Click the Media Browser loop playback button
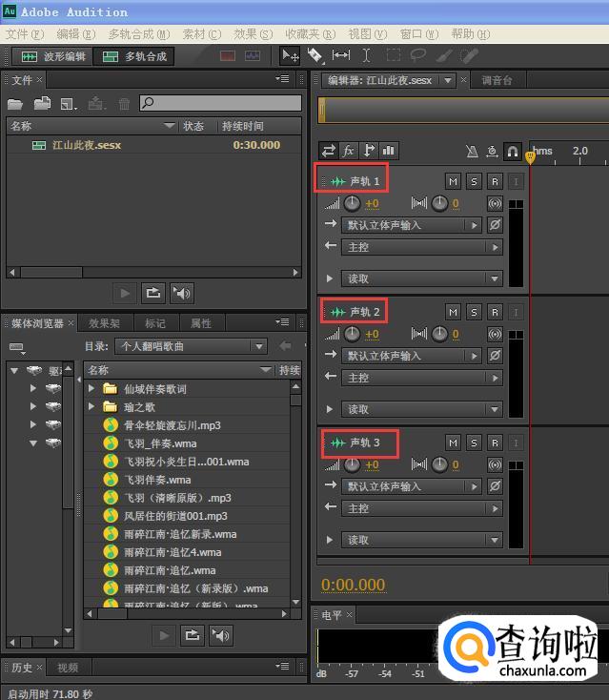This screenshot has width=609, height=700. 193,635
